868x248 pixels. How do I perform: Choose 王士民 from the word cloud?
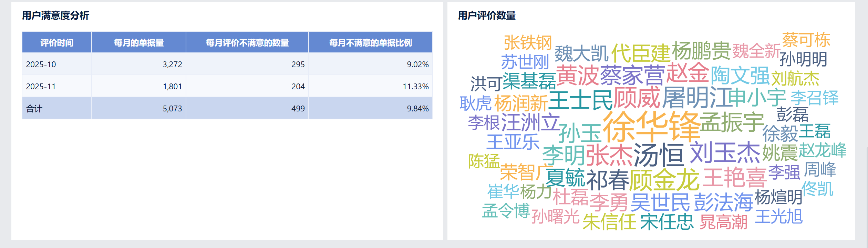(581, 100)
